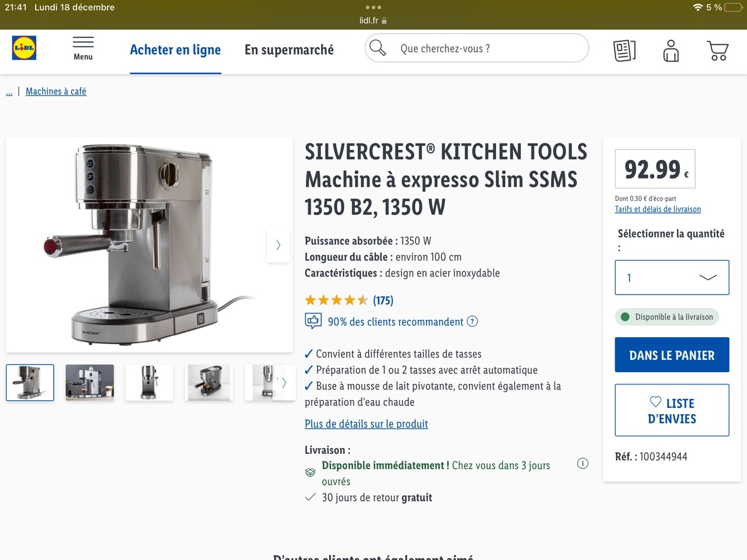
Task: Click the thumbs-up recommendation icon
Action: (313, 321)
